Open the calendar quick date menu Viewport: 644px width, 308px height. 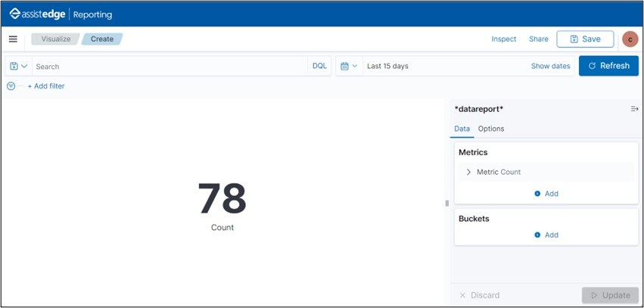tap(349, 66)
